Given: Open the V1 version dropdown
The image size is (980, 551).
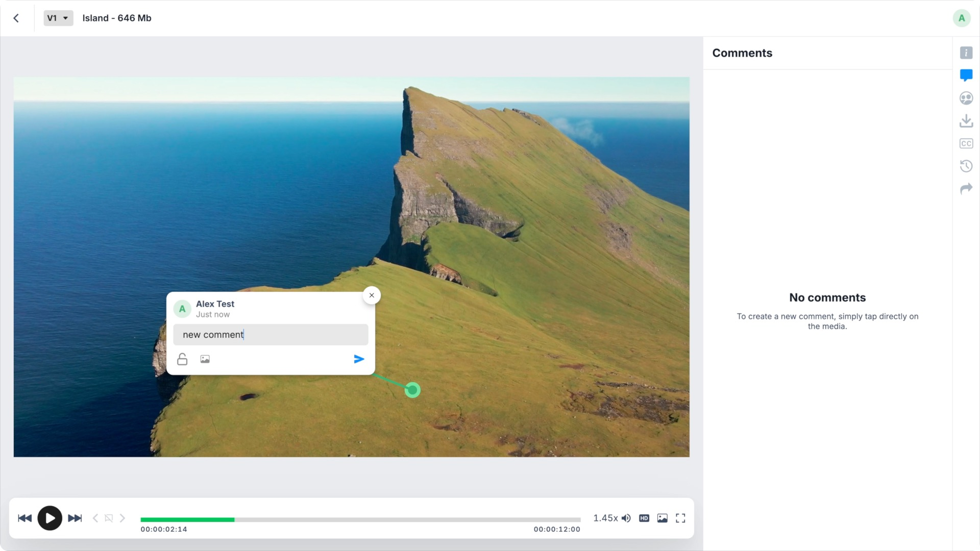Looking at the screenshot, I should (58, 18).
